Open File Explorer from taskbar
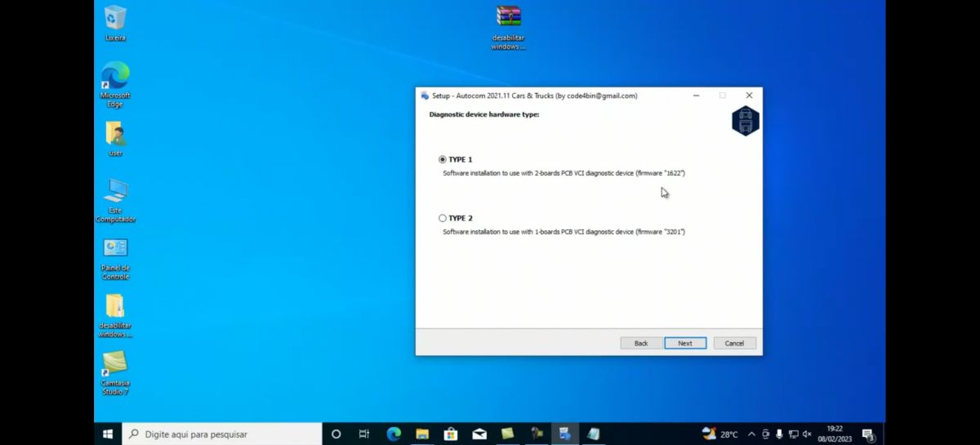Image resolution: width=980 pixels, height=445 pixels. pyautogui.click(x=422, y=434)
